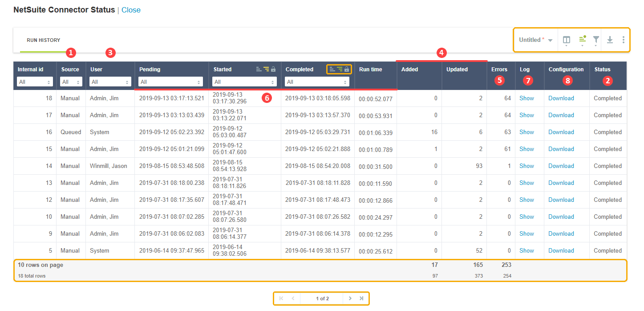Select the 'Queued' source cell
Viewport: 644px width, 311px height.
pyautogui.click(x=70, y=132)
